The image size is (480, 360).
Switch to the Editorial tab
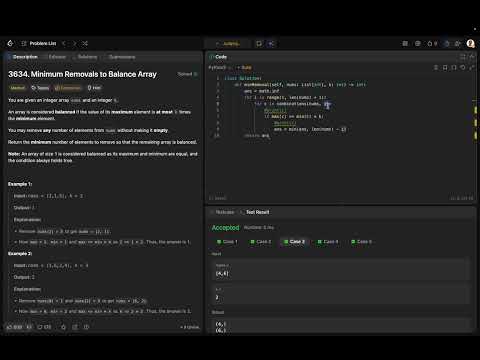[x=55, y=57]
